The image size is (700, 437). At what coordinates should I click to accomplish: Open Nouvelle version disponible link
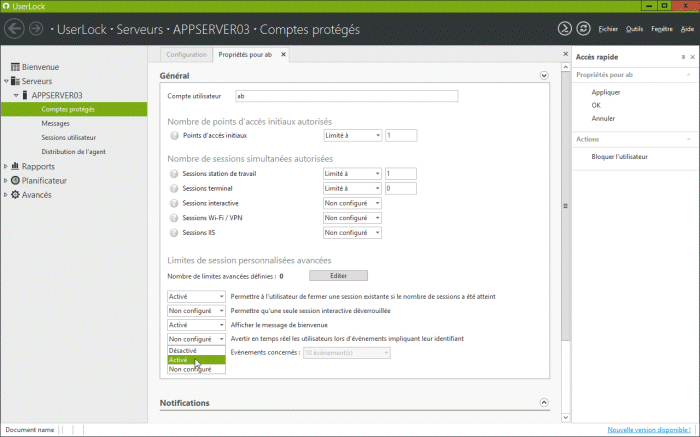tap(649, 430)
